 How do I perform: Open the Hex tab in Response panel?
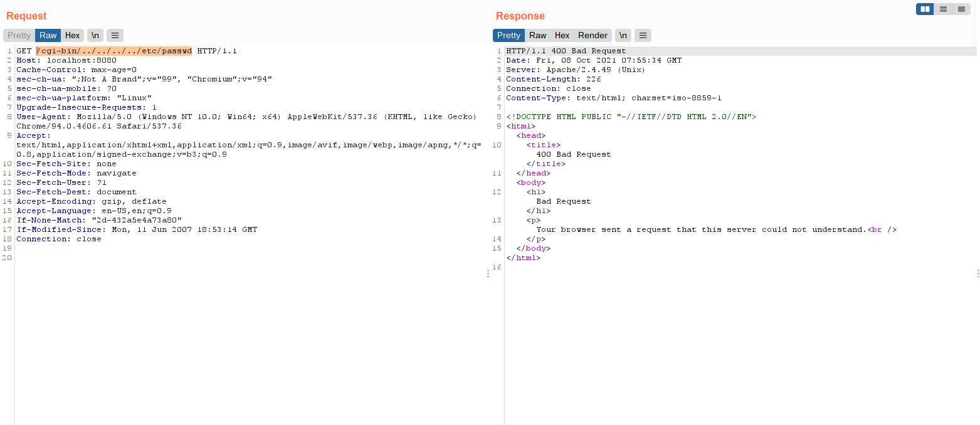tap(562, 35)
